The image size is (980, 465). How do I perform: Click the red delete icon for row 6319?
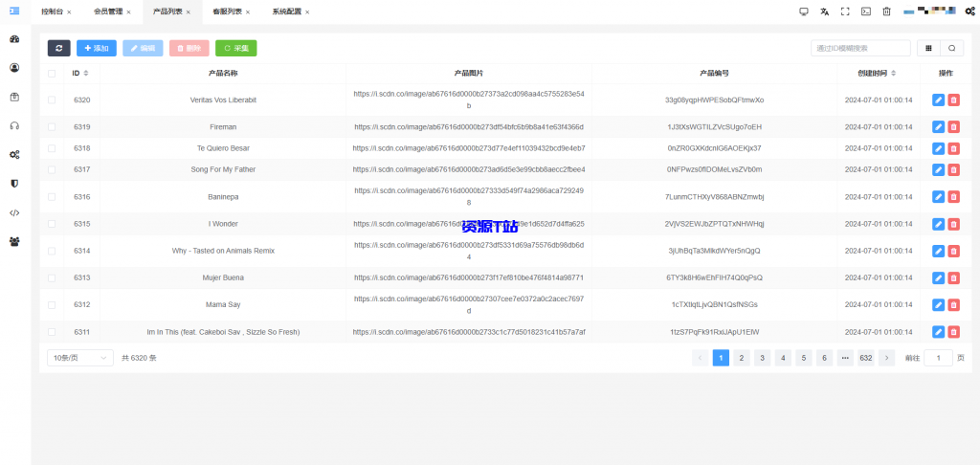(x=953, y=126)
